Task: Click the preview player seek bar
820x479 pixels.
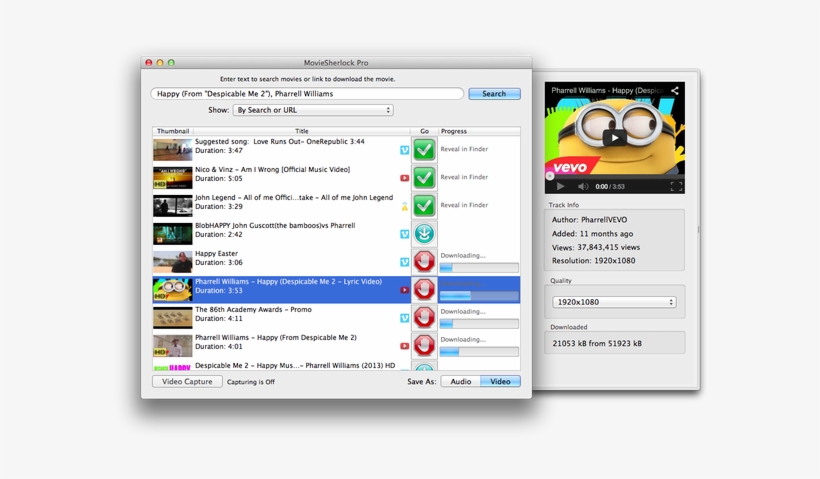Action: pos(614,176)
